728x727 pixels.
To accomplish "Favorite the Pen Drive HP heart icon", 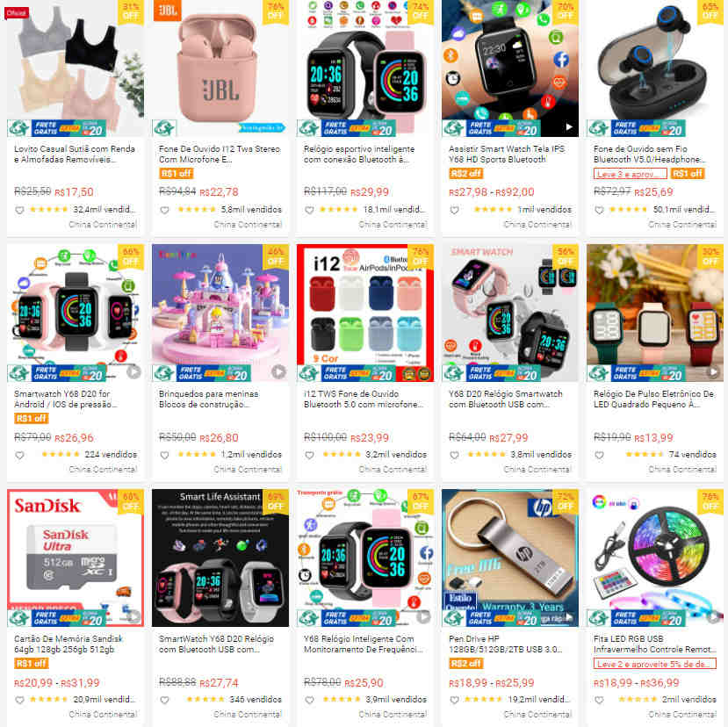I will (x=454, y=700).
